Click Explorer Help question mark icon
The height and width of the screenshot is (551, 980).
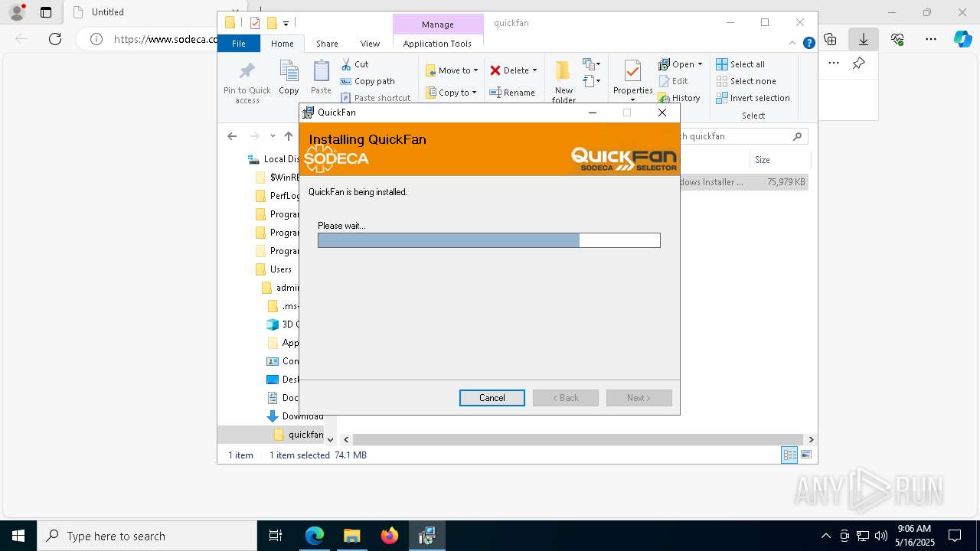coord(808,44)
